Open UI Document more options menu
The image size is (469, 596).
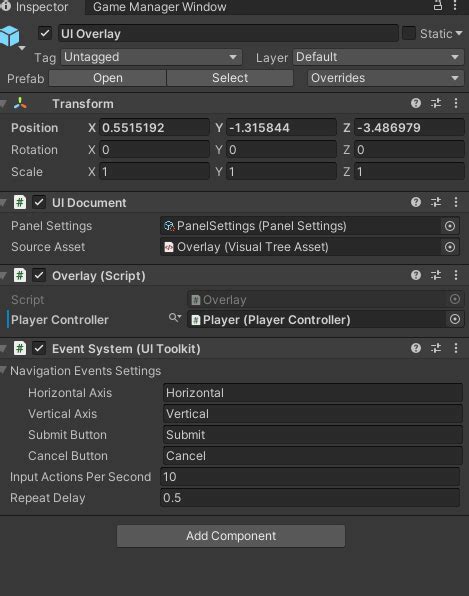[456, 202]
